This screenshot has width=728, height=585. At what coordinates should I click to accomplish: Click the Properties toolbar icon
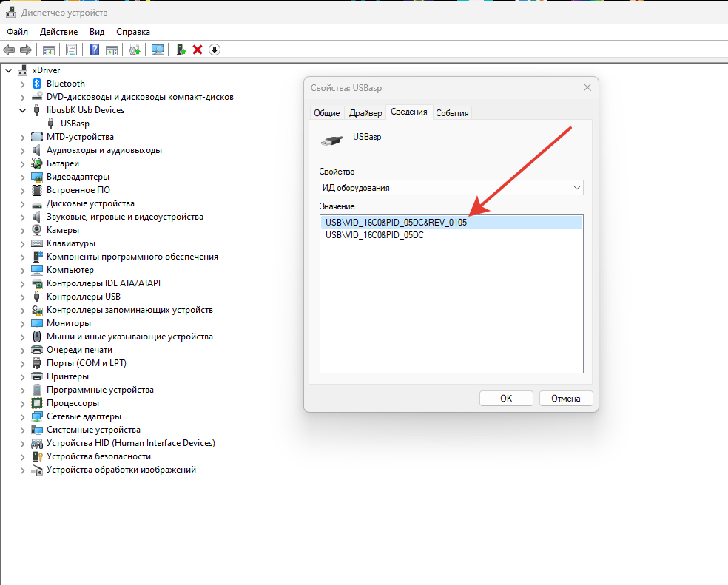[71, 50]
